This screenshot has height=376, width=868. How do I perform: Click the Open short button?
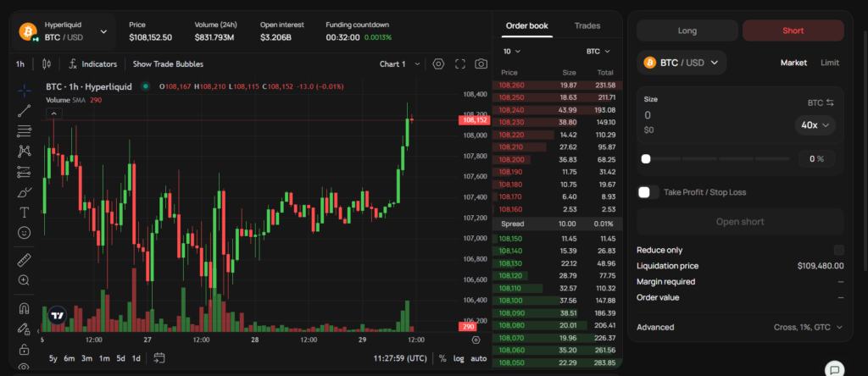pos(740,222)
